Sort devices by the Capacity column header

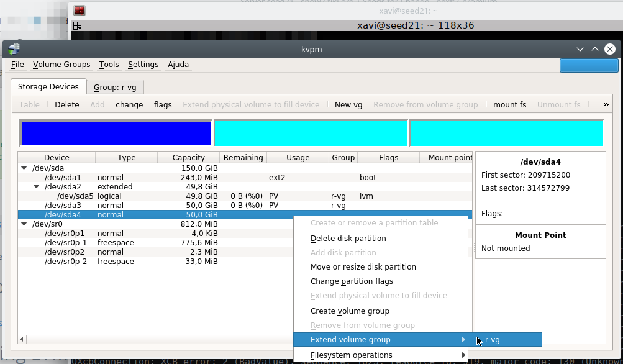pyautogui.click(x=188, y=157)
